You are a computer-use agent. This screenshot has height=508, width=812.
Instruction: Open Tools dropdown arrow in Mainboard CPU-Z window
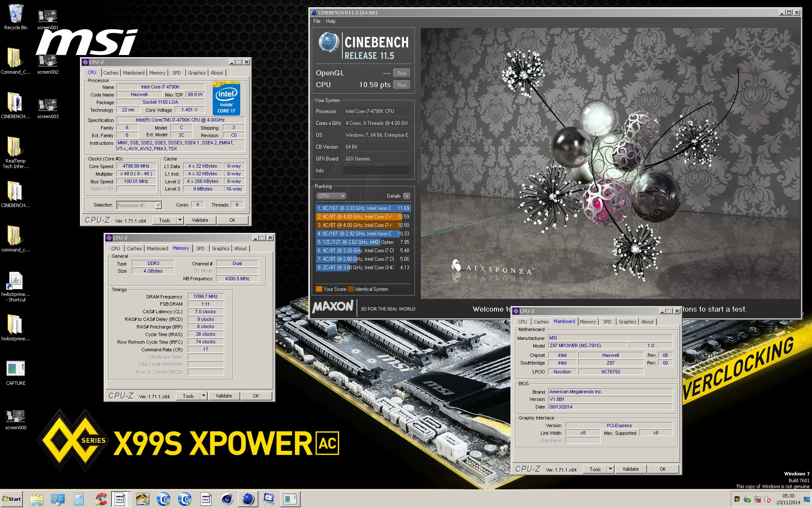coord(610,469)
